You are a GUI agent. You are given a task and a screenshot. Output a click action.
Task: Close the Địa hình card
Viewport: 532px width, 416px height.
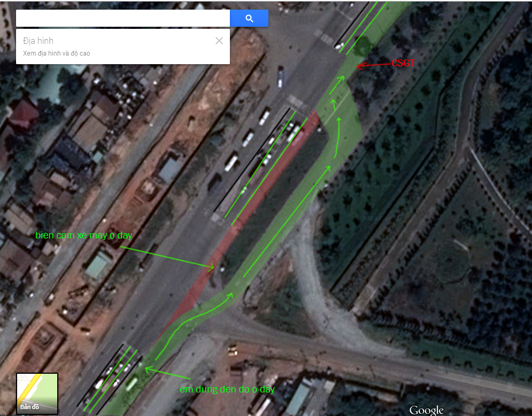click(x=219, y=41)
